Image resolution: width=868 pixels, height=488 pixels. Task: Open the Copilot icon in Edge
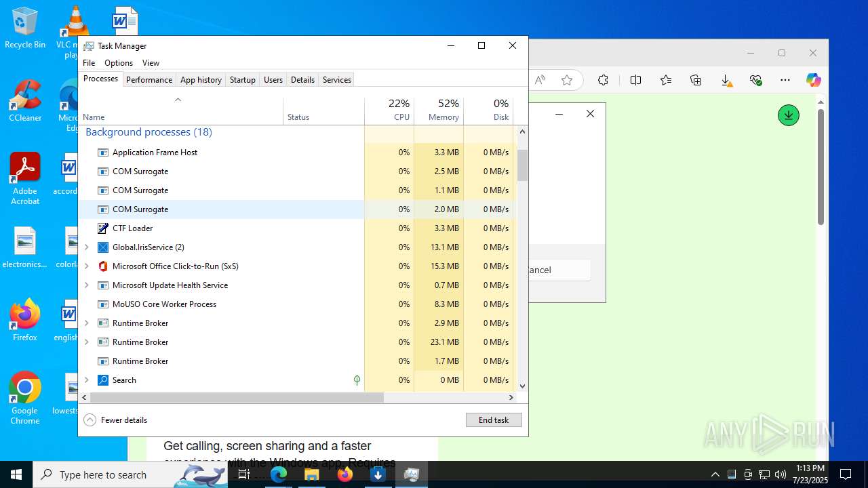[x=813, y=80]
